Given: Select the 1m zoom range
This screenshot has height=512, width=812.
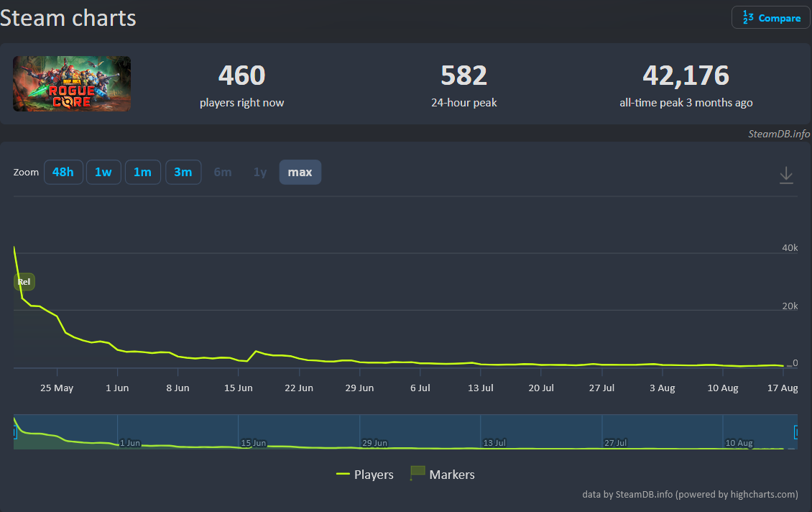Looking at the screenshot, I should (143, 172).
